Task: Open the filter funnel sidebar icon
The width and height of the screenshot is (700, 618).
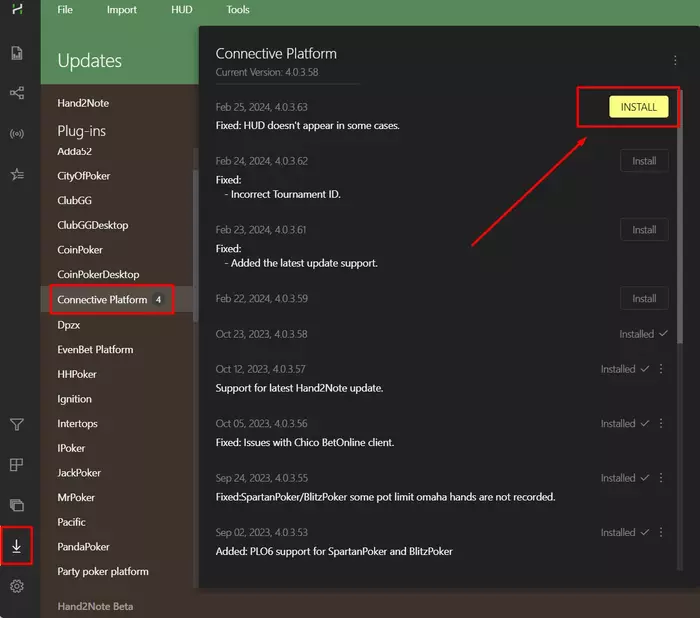Action: click(x=17, y=424)
